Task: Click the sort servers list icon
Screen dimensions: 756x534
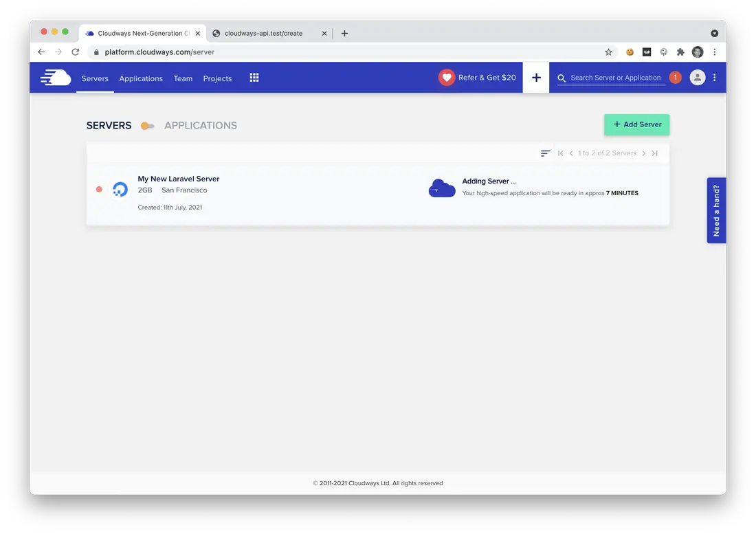Action: point(545,153)
